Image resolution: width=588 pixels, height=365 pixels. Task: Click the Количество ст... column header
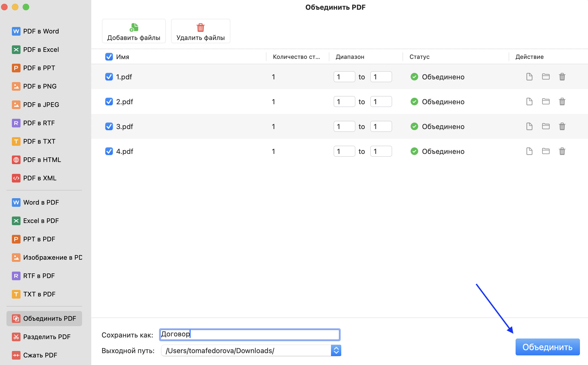[x=296, y=57]
